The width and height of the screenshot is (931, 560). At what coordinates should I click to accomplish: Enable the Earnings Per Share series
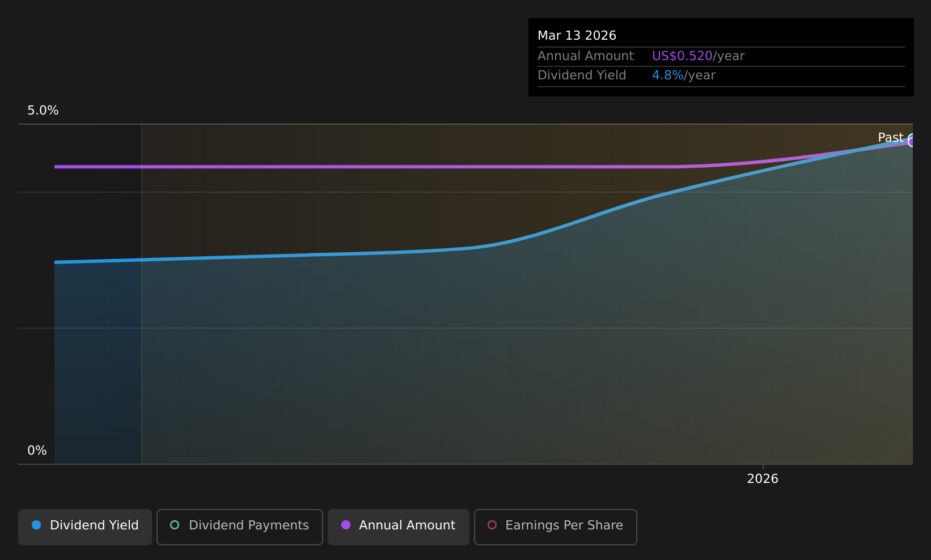point(556,527)
